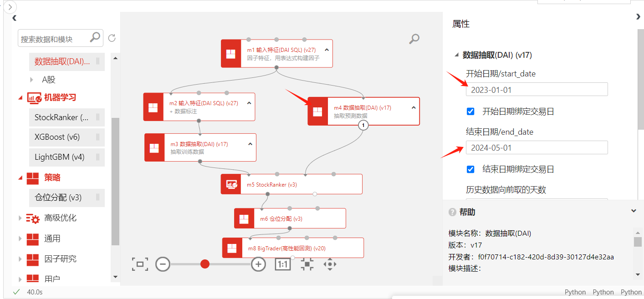
Task: Click the m8 BigTrader backtest node
Action: (x=293, y=248)
